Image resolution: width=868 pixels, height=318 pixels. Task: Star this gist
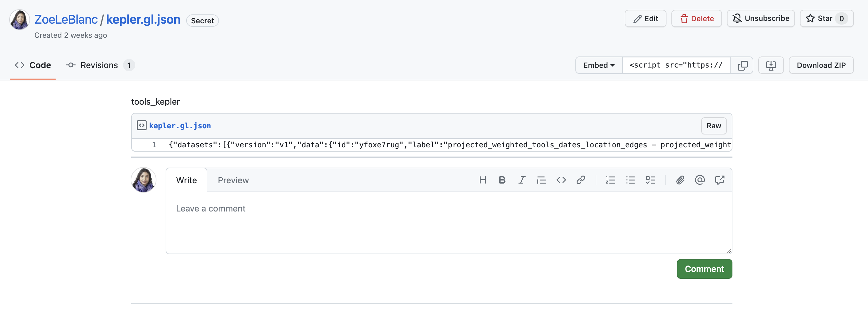tap(819, 18)
